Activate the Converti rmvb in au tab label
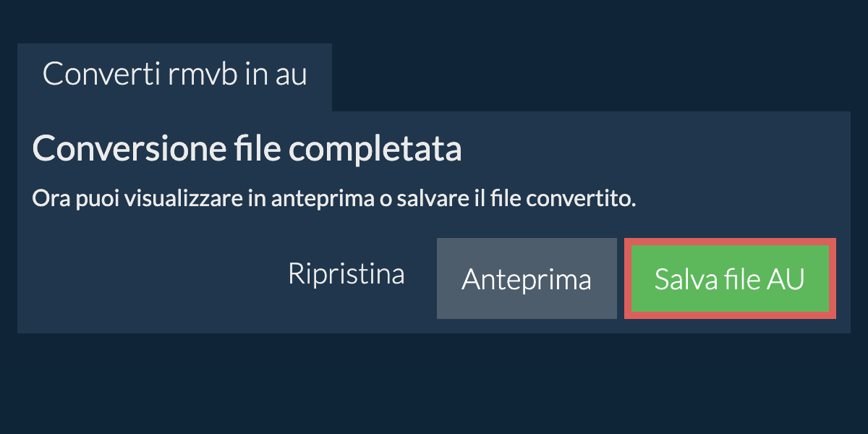 coord(174,75)
